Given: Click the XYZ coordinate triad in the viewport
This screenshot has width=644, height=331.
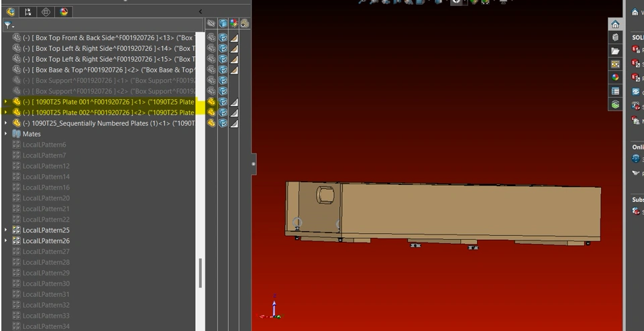Looking at the screenshot, I should point(271,308).
